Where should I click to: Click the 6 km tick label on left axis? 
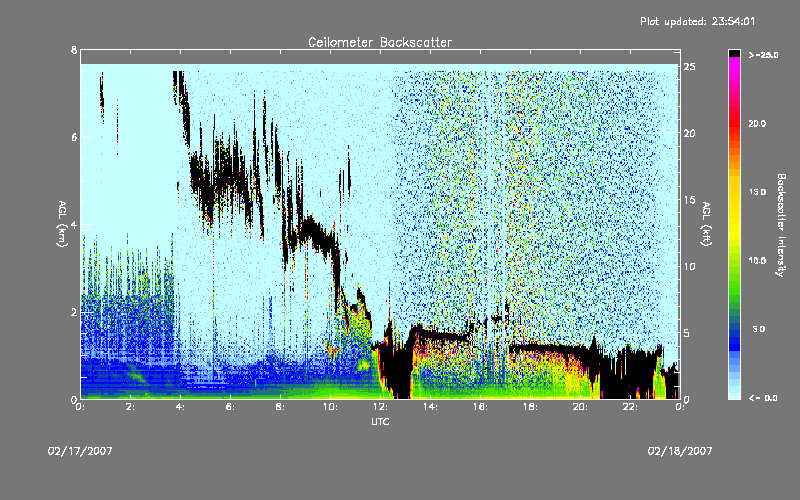coord(74,137)
